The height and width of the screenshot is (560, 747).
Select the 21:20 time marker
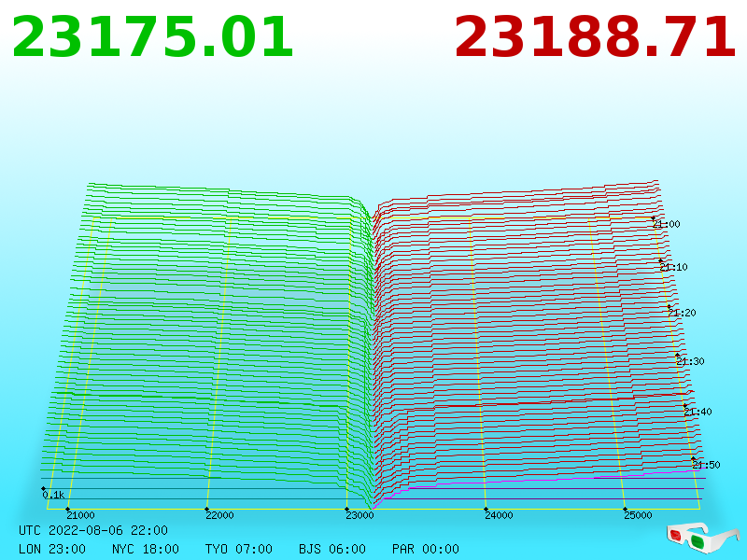click(x=683, y=313)
